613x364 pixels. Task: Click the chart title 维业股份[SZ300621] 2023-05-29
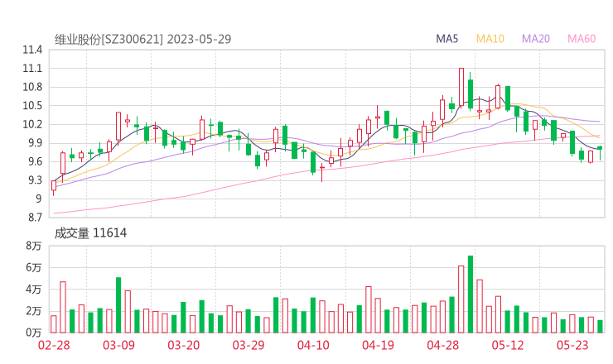[x=142, y=39]
